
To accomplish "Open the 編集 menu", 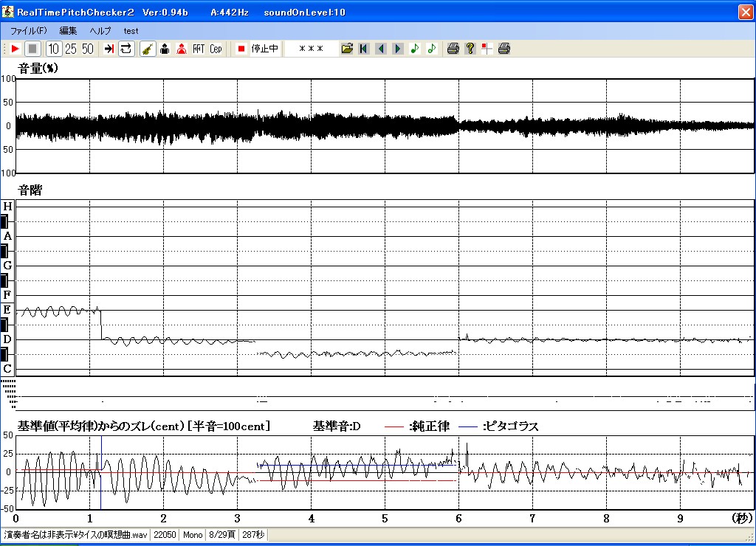I will [x=68, y=31].
